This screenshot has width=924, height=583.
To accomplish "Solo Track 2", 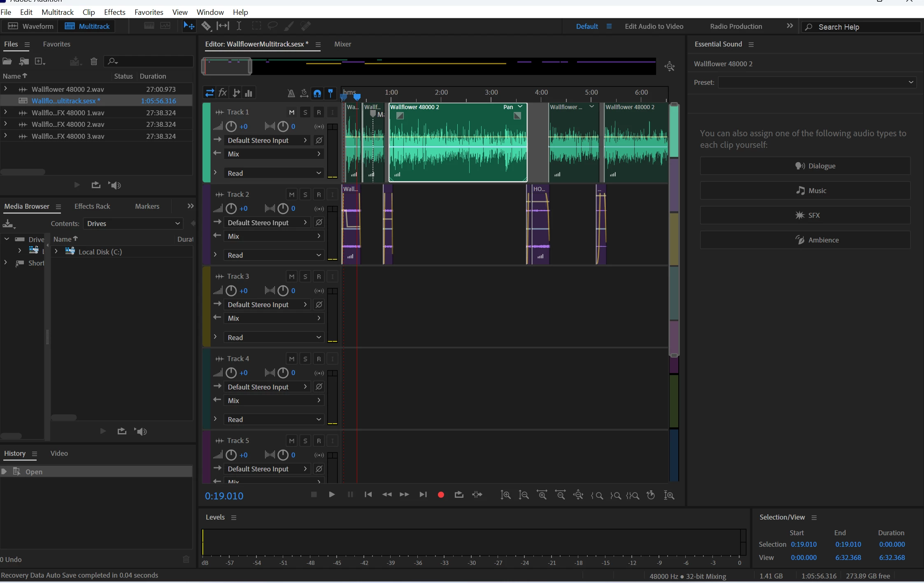I will pos(305,195).
